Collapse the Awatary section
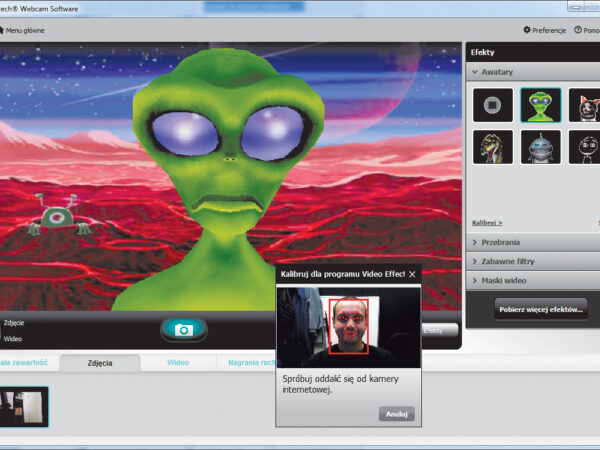This screenshot has height=450, width=600. (498, 72)
